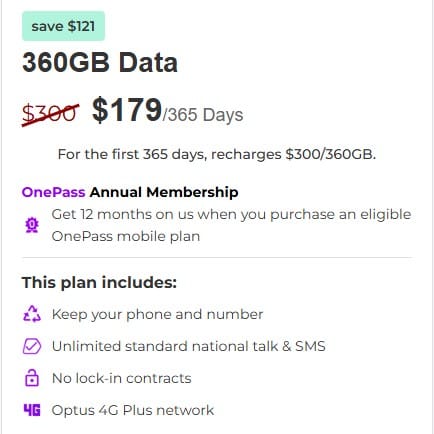Click the padlock no lock-in icon

click(32, 378)
